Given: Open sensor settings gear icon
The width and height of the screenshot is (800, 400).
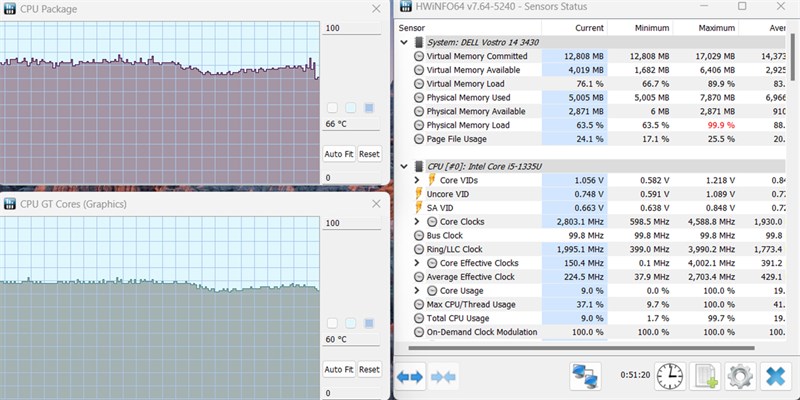Looking at the screenshot, I should point(740,377).
